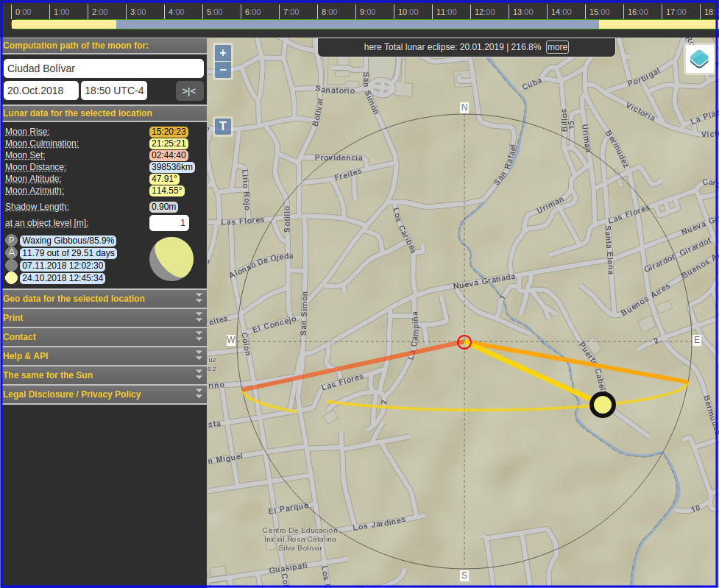Click the T icon below the zoom controls

pos(222,127)
